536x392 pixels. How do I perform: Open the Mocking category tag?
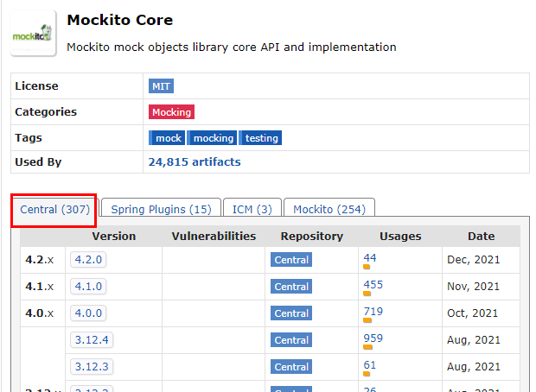(171, 112)
